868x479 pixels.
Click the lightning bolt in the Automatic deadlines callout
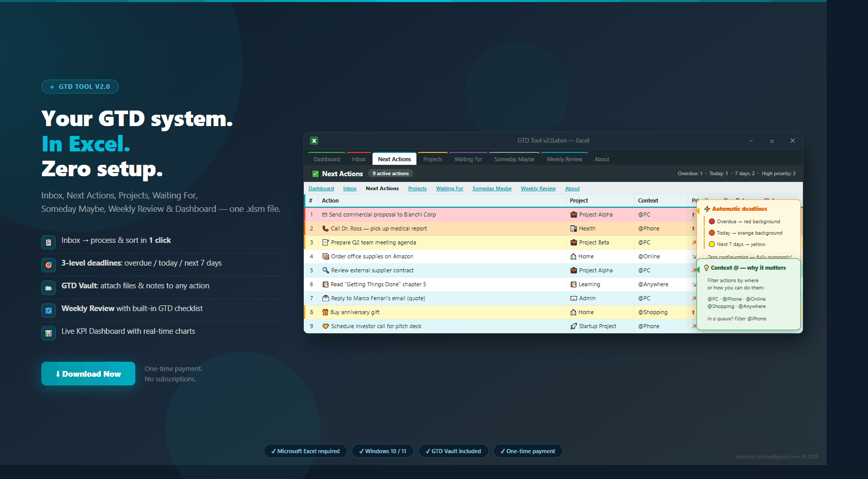[707, 208]
